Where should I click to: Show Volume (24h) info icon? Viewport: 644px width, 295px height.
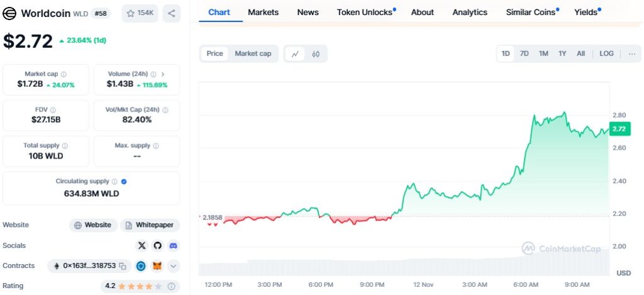(x=153, y=74)
